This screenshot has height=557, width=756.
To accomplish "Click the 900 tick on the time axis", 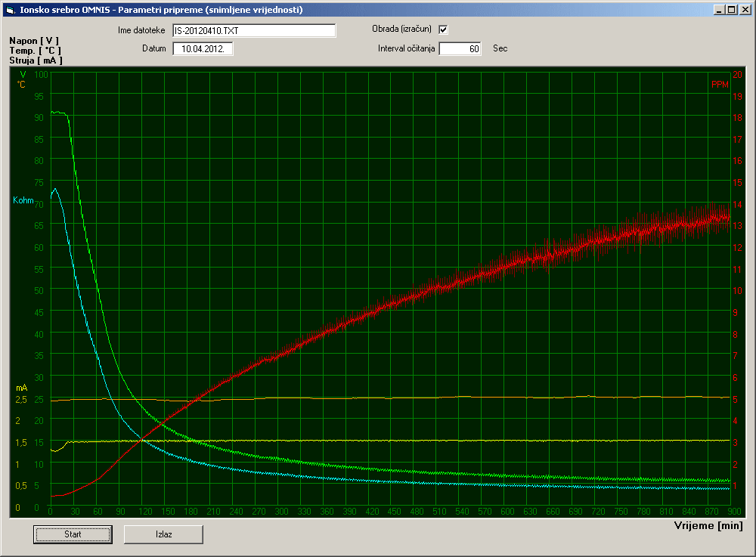I will point(734,511).
